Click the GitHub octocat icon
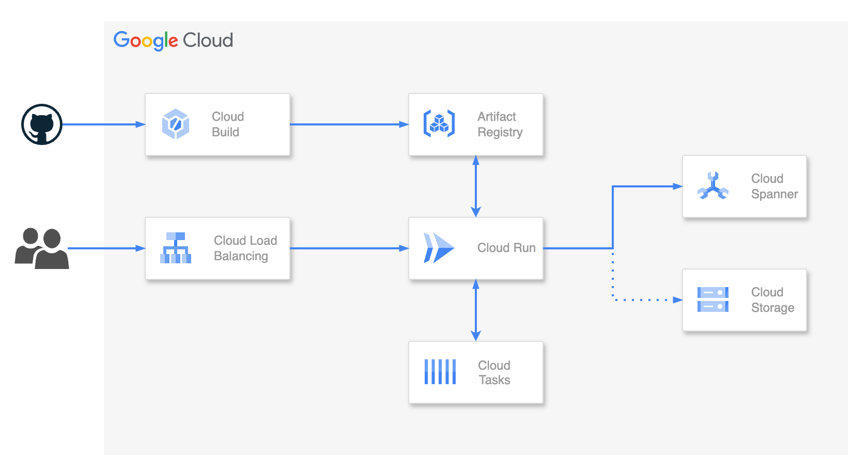868x475 pixels. [x=42, y=124]
